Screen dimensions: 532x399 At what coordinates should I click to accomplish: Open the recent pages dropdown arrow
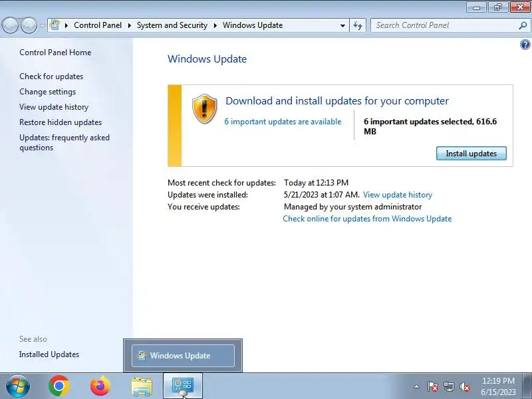tap(42, 25)
